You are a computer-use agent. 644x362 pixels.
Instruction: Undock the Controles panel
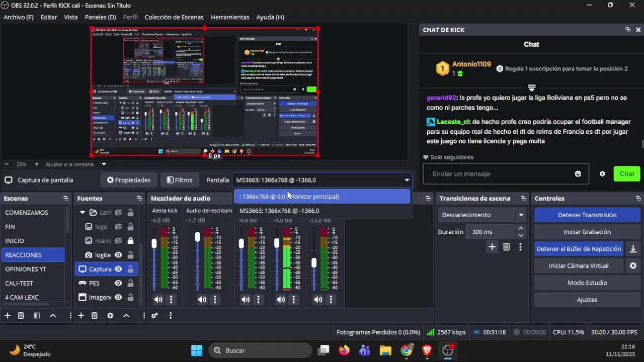tap(638, 199)
